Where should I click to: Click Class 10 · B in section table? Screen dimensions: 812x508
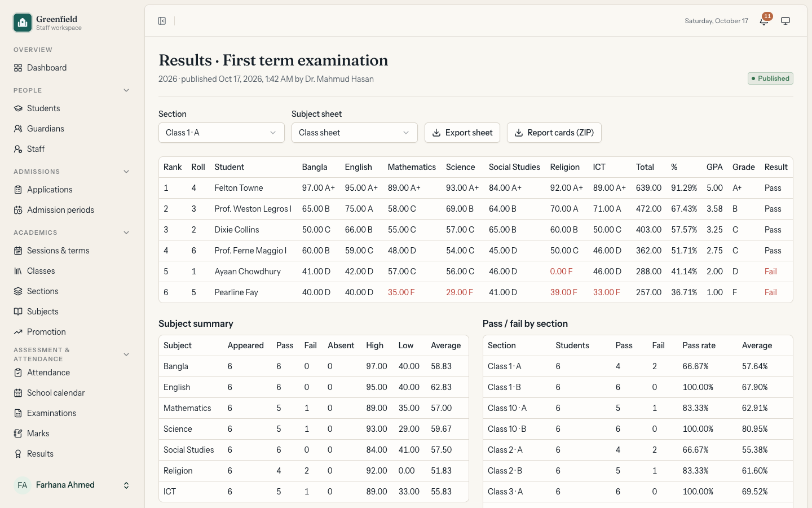click(x=507, y=429)
